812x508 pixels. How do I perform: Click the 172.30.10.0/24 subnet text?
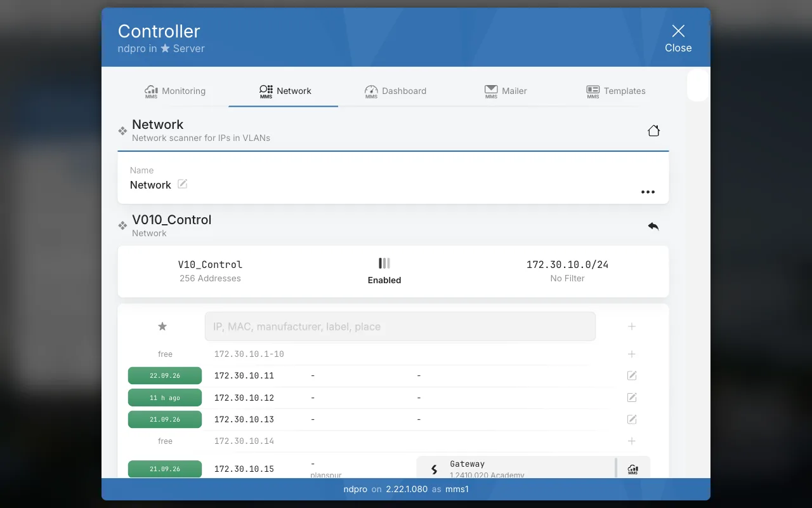click(x=567, y=265)
